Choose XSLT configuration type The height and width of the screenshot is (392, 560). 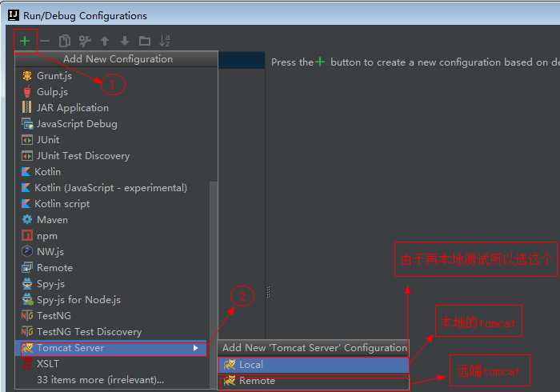coord(112,364)
